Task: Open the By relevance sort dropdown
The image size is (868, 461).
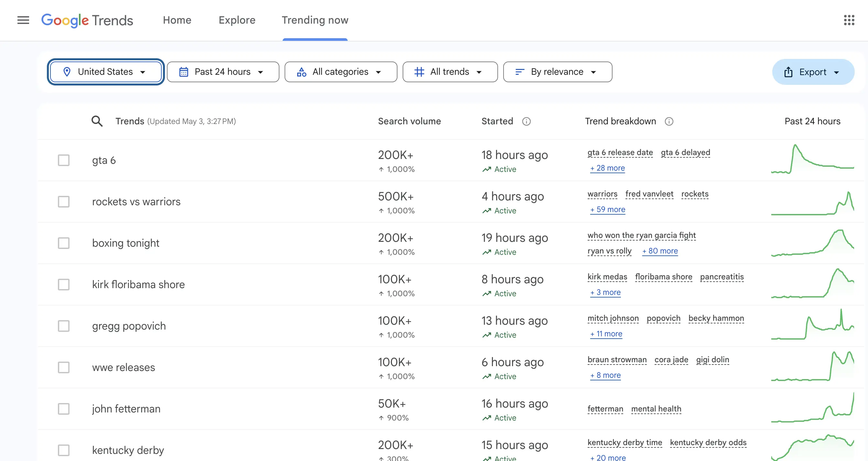Action: point(558,72)
